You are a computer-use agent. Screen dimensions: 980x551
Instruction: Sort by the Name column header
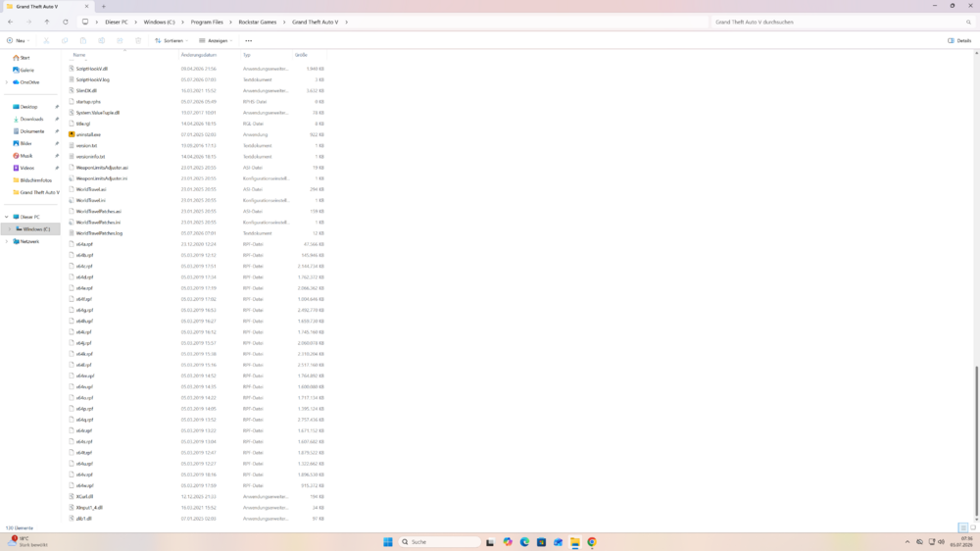(79, 55)
